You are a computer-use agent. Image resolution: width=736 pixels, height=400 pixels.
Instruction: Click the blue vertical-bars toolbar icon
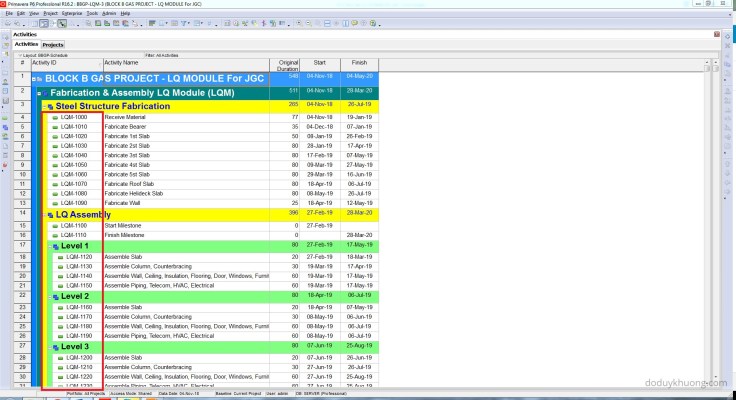coord(346,23)
